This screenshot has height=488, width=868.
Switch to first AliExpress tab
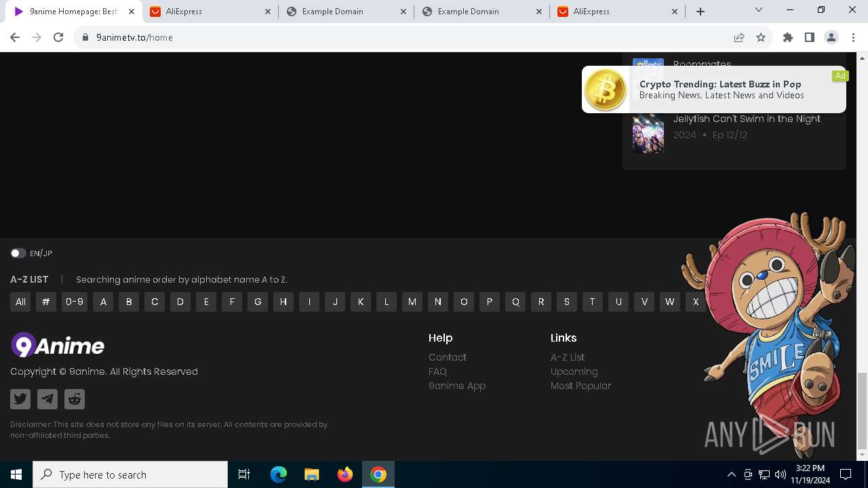click(210, 12)
